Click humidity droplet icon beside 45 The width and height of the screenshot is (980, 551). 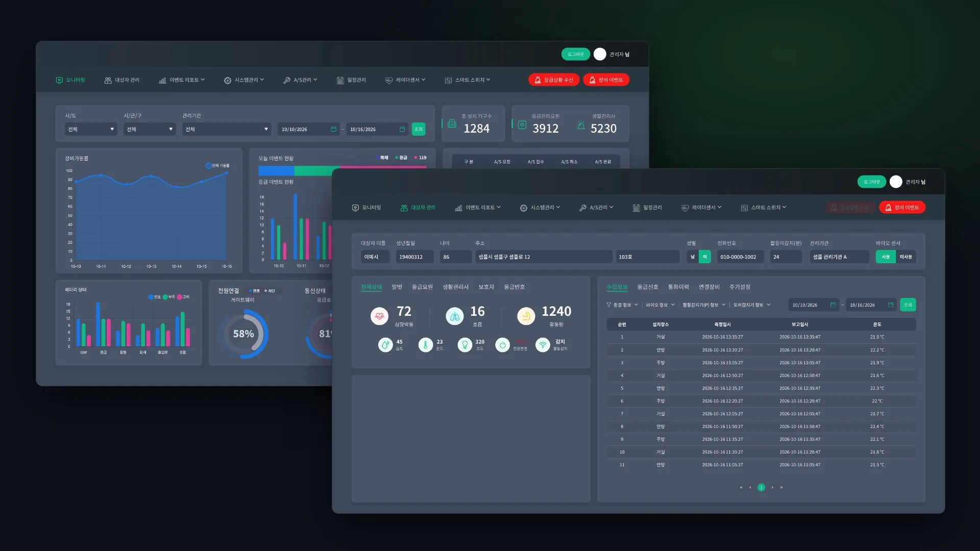click(x=385, y=345)
